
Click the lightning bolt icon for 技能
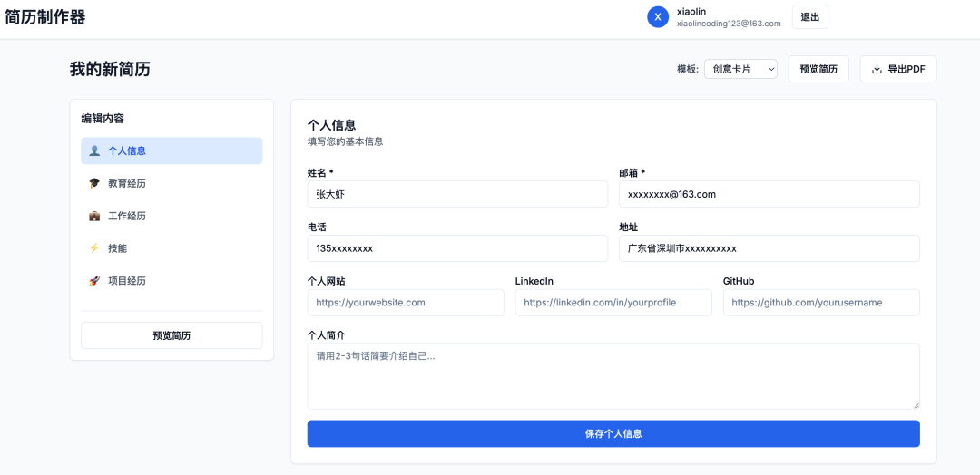pos(94,247)
